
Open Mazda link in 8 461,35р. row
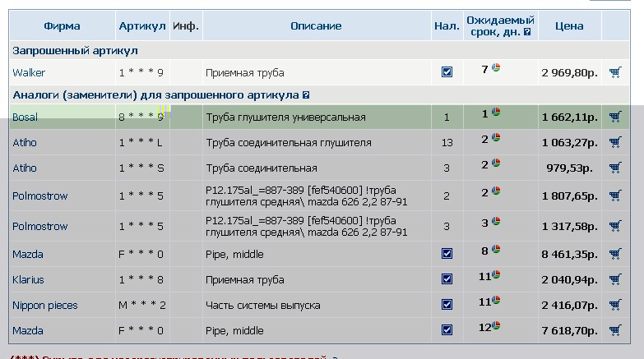(27, 254)
